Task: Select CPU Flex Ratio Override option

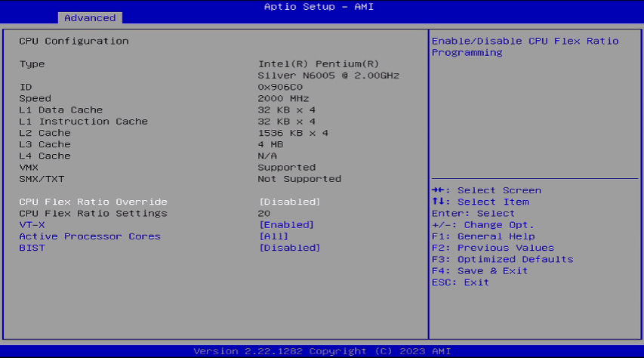Action: tap(93, 202)
